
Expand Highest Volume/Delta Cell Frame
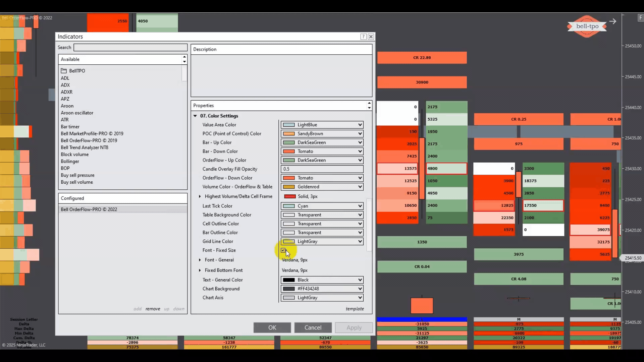coord(200,196)
